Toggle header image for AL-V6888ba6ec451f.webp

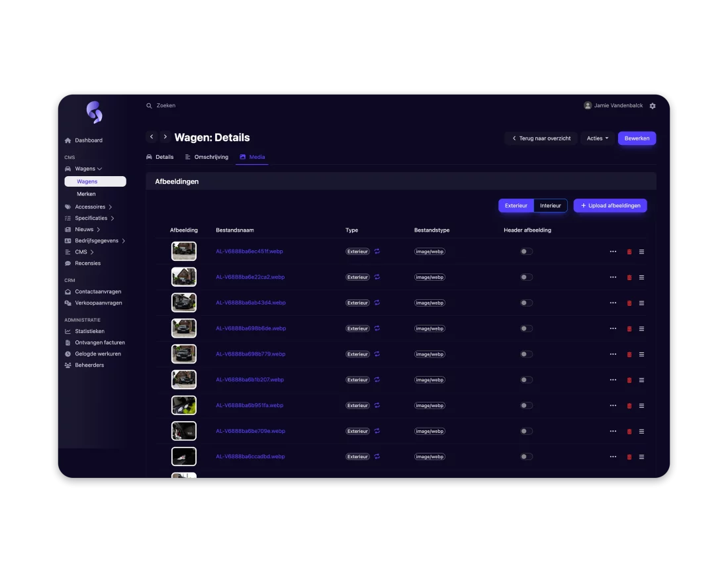(x=526, y=251)
